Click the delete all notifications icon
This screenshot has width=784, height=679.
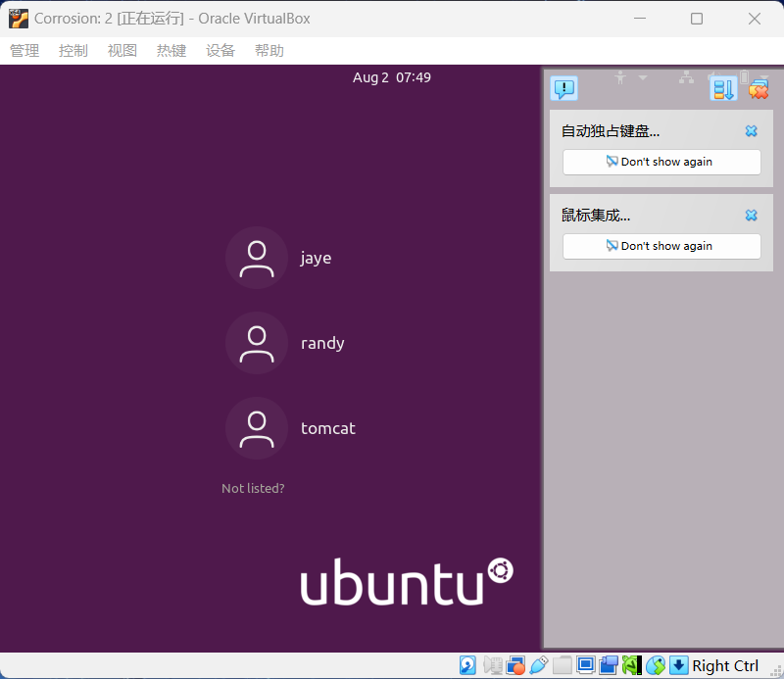(759, 89)
